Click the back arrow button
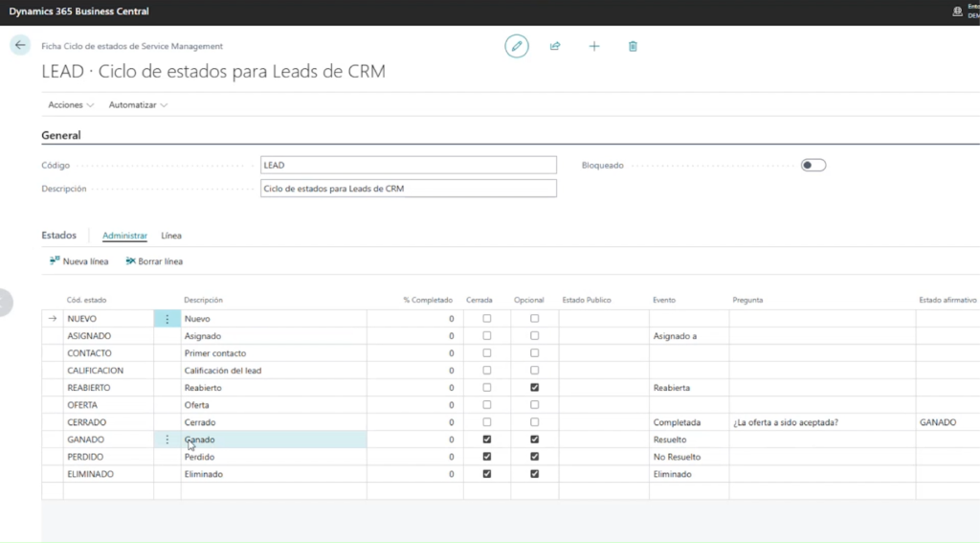The height and width of the screenshot is (543, 980). tap(20, 45)
